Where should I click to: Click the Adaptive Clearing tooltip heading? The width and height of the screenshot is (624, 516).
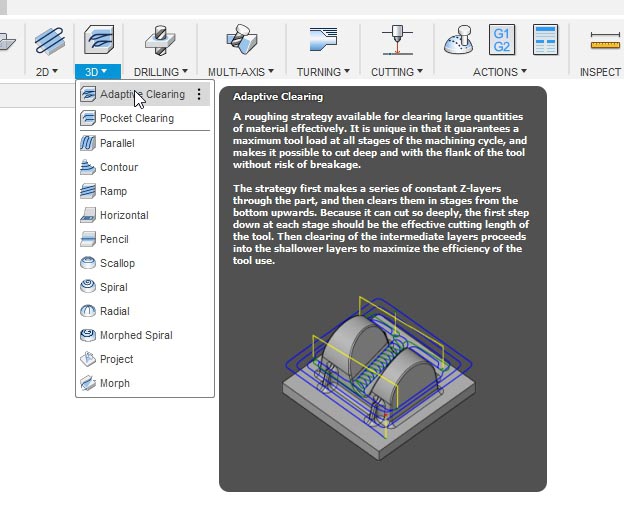click(278, 97)
